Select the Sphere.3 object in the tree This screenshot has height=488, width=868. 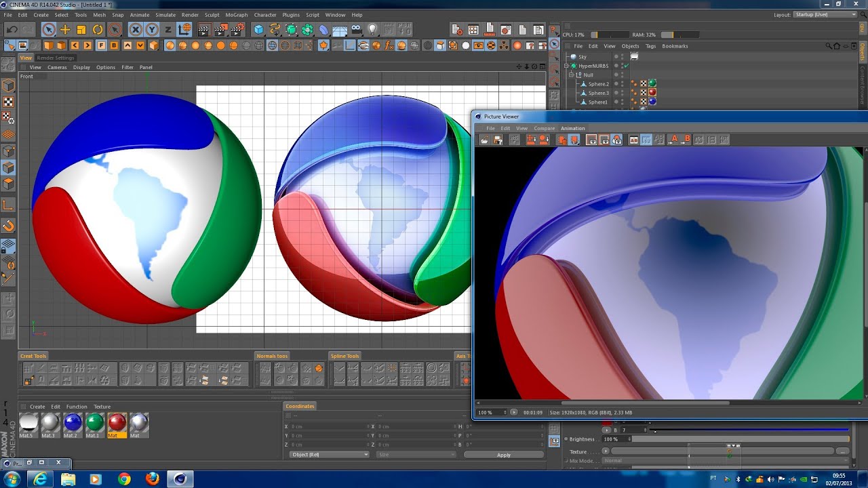(598, 93)
